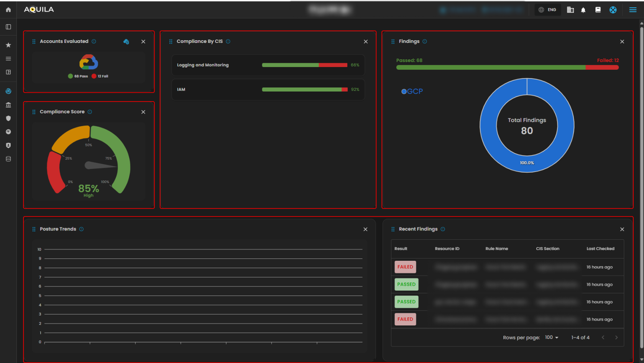Click the first FAILED result badge

click(405, 267)
